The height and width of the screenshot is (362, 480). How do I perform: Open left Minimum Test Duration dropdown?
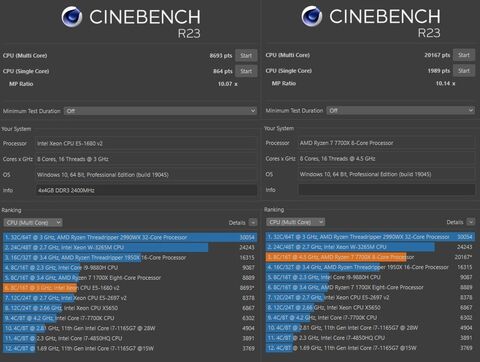pos(160,111)
